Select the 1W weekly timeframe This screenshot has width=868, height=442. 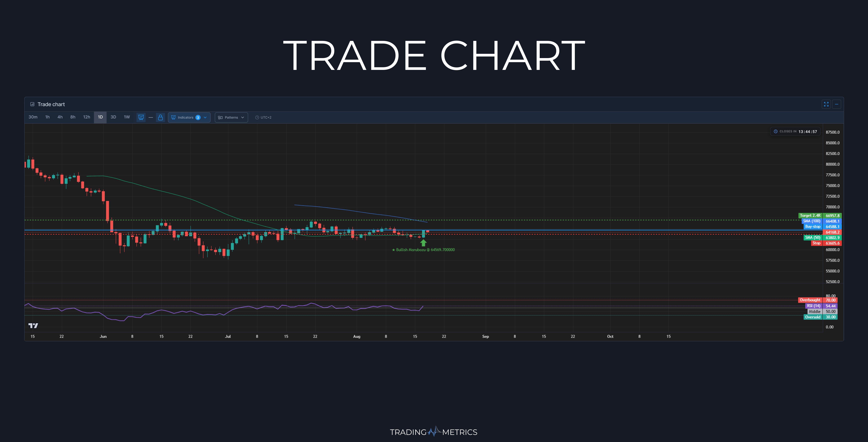tap(127, 117)
